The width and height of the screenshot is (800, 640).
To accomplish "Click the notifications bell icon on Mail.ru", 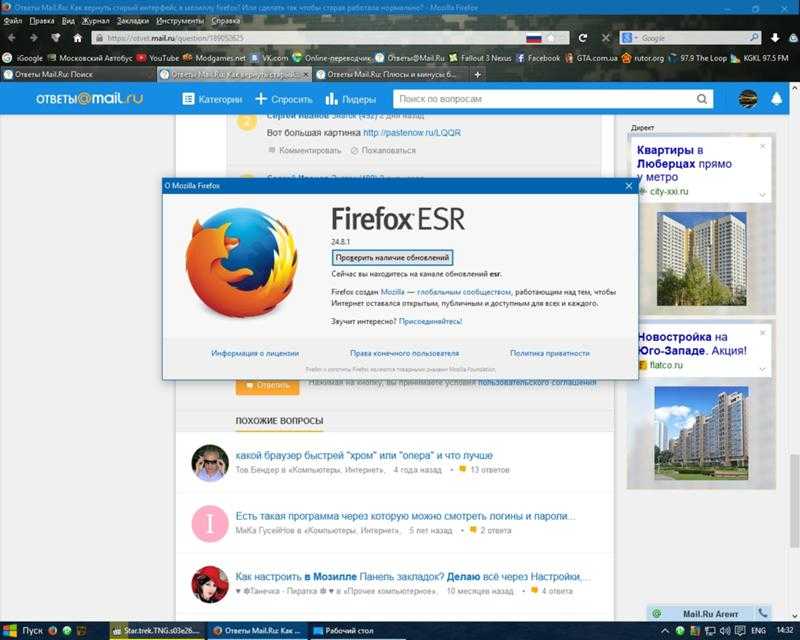I will coord(777,99).
